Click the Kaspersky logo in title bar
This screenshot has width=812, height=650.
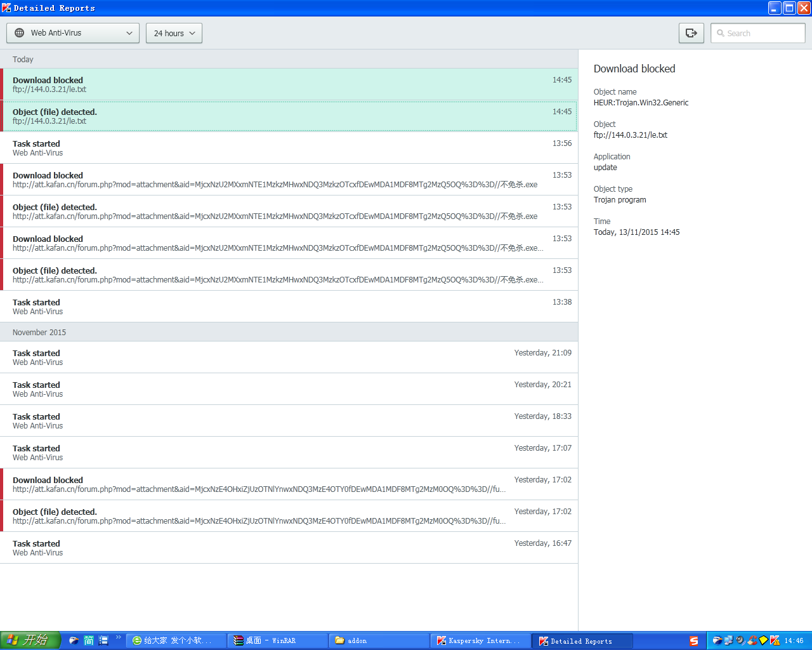click(6, 8)
